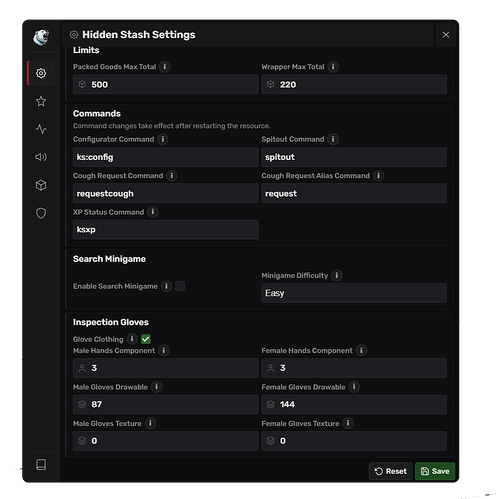This screenshot has height=499, width=496.
Task: Open the speaker sound sidebar section
Action: [41, 157]
